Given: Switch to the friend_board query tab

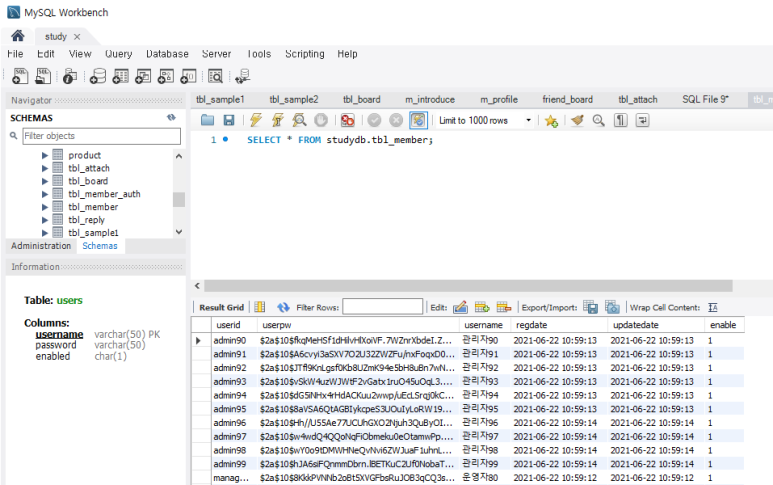Looking at the screenshot, I should tap(567, 100).
